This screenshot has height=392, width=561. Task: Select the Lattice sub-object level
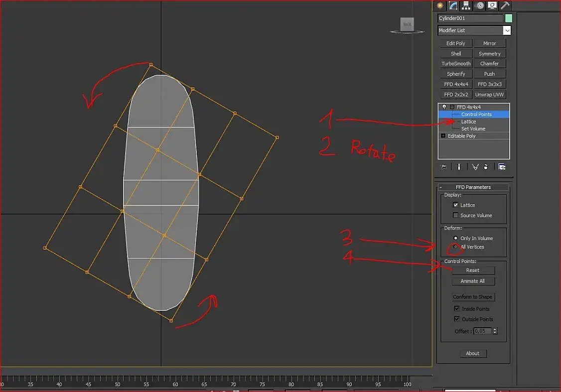(x=468, y=122)
